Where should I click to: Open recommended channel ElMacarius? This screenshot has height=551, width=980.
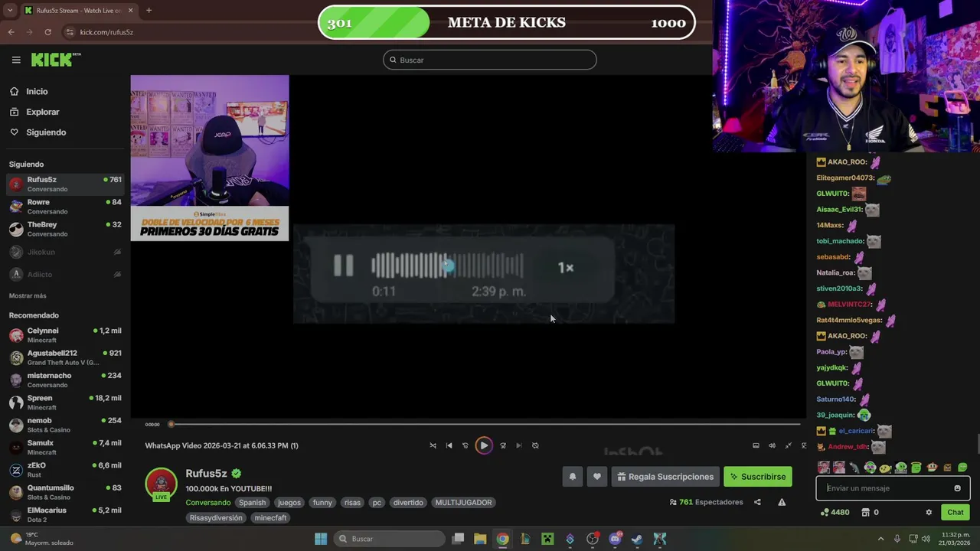[65, 514]
